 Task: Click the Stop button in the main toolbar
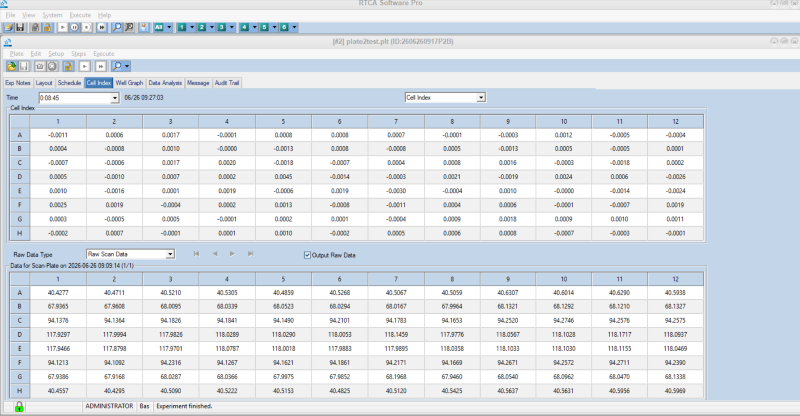87,27
